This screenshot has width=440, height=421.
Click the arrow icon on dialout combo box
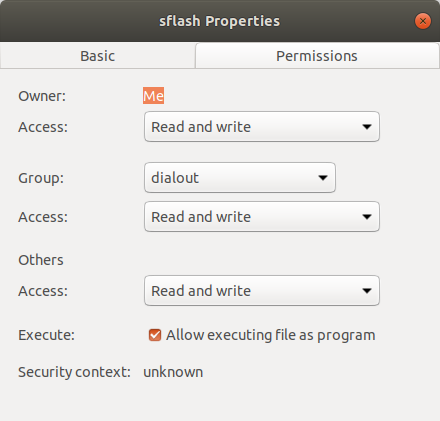(323, 178)
